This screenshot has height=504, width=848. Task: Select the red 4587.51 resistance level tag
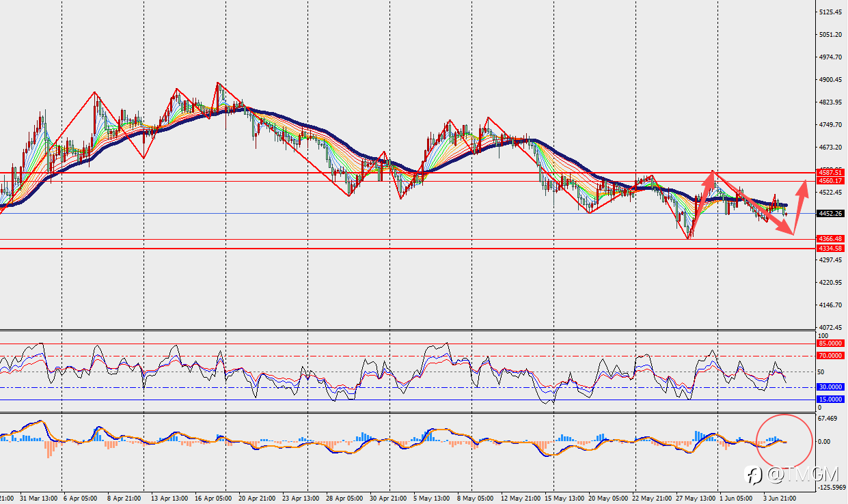pos(830,173)
